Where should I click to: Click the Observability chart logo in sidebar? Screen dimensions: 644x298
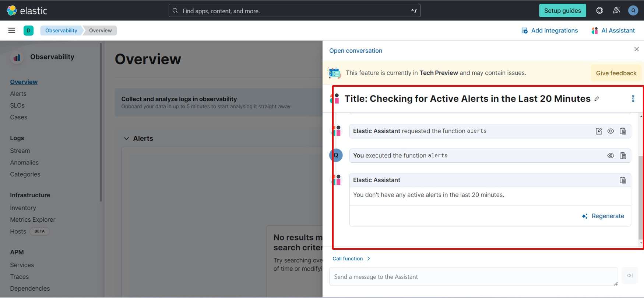coord(17,57)
